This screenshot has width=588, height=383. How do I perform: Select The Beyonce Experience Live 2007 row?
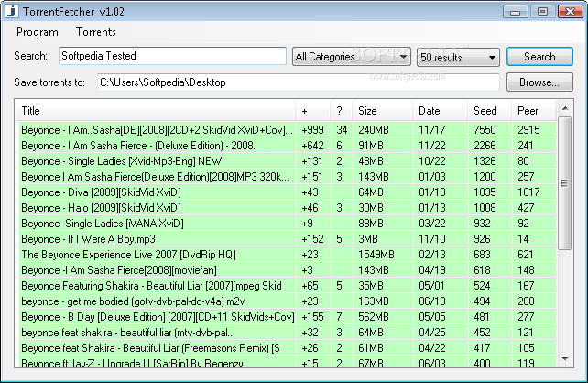[x=288, y=255]
